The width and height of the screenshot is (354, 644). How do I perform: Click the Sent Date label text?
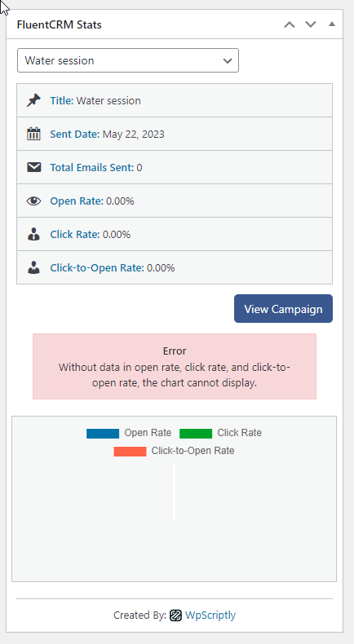tap(75, 135)
